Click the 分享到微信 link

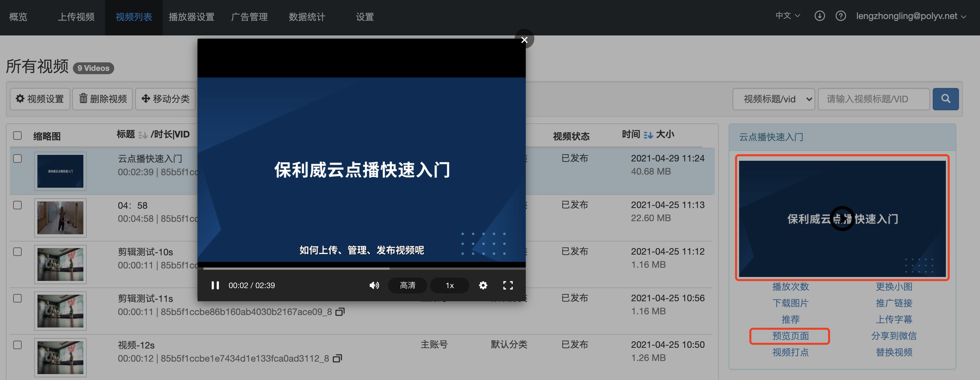[894, 336]
